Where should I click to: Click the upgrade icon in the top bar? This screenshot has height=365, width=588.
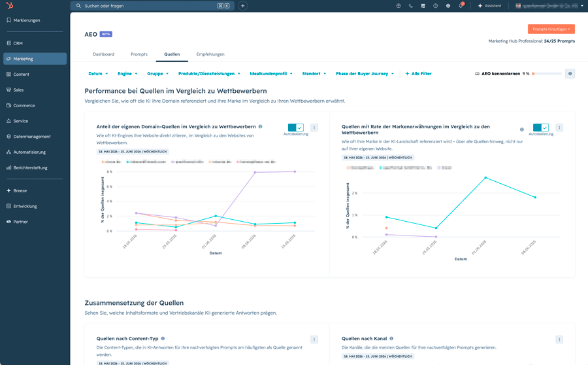[399, 6]
